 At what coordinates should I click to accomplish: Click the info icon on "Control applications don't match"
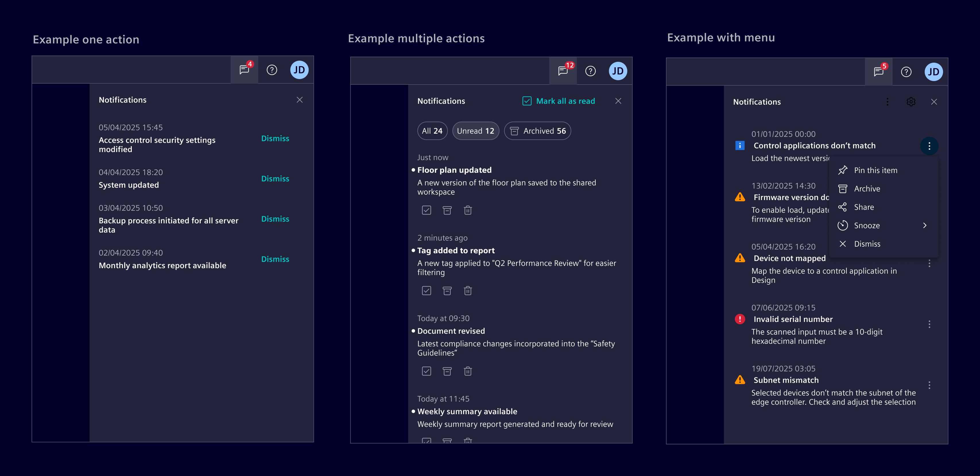tap(739, 145)
